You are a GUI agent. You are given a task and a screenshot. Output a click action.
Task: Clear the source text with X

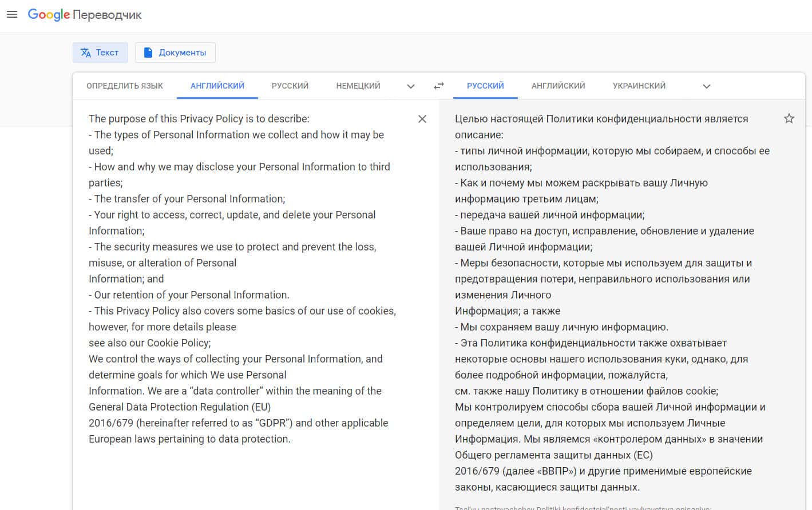coord(422,119)
